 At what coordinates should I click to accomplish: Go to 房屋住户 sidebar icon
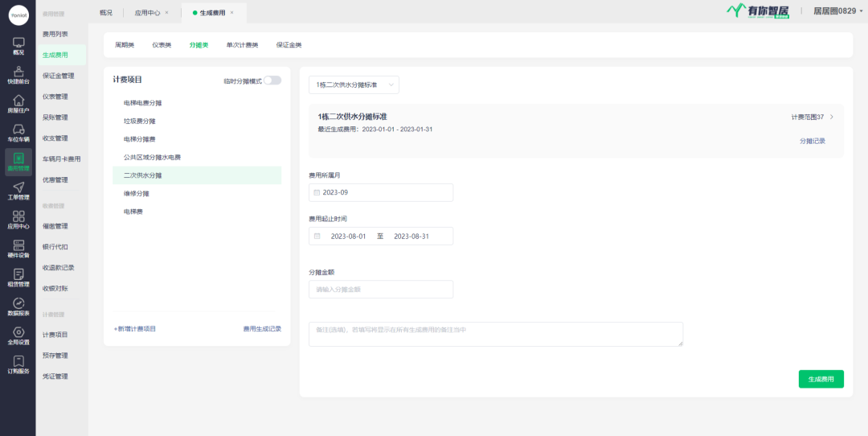(18, 102)
